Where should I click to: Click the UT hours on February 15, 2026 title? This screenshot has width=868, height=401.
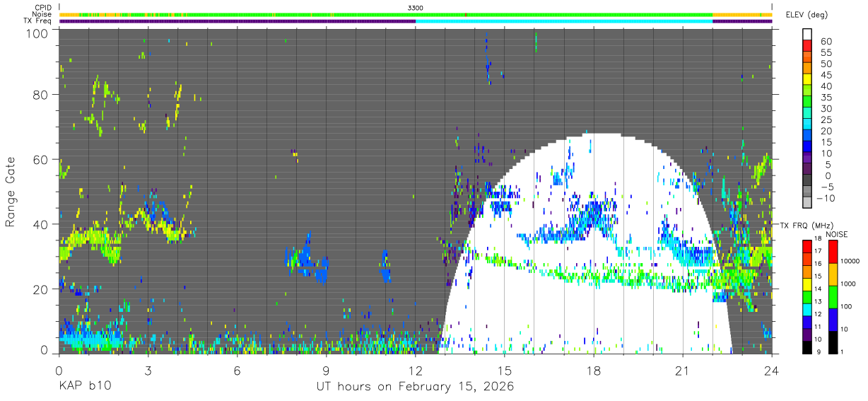pyautogui.click(x=415, y=387)
